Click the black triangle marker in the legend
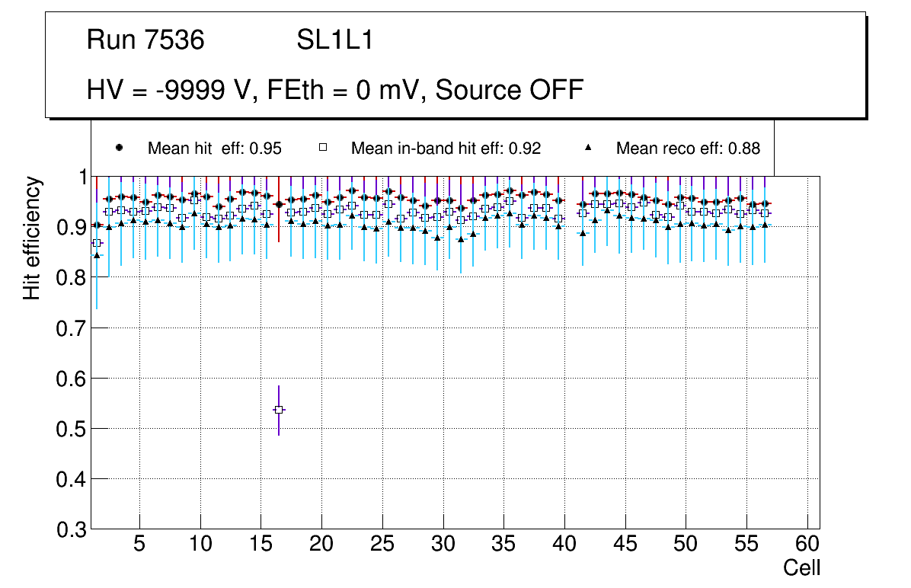 [x=587, y=149]
